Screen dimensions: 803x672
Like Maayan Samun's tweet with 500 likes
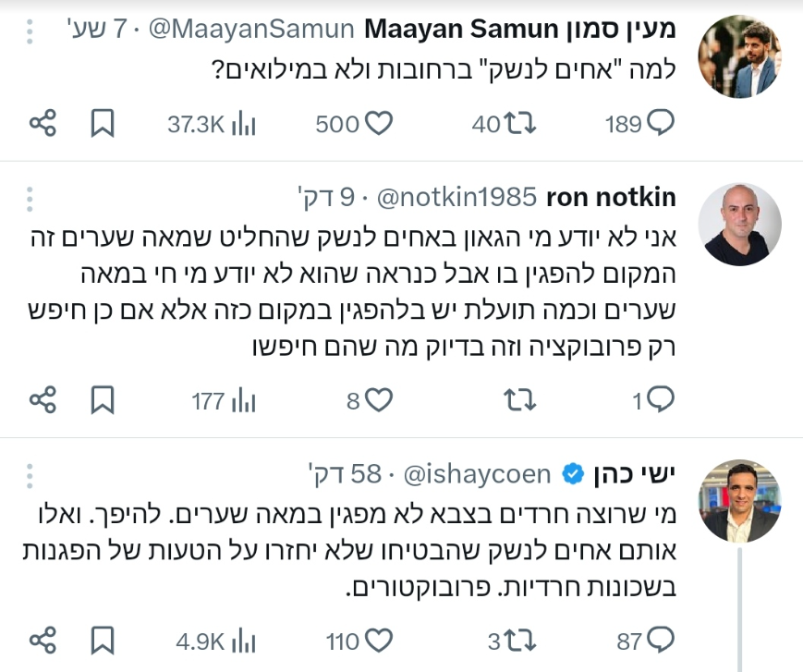380,124
